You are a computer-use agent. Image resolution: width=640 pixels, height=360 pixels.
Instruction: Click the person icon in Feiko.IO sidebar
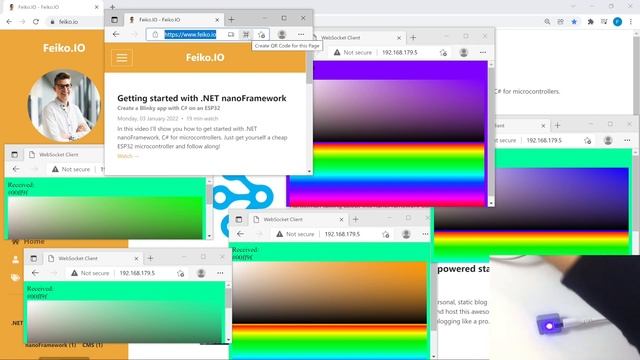tap(16, 260)
